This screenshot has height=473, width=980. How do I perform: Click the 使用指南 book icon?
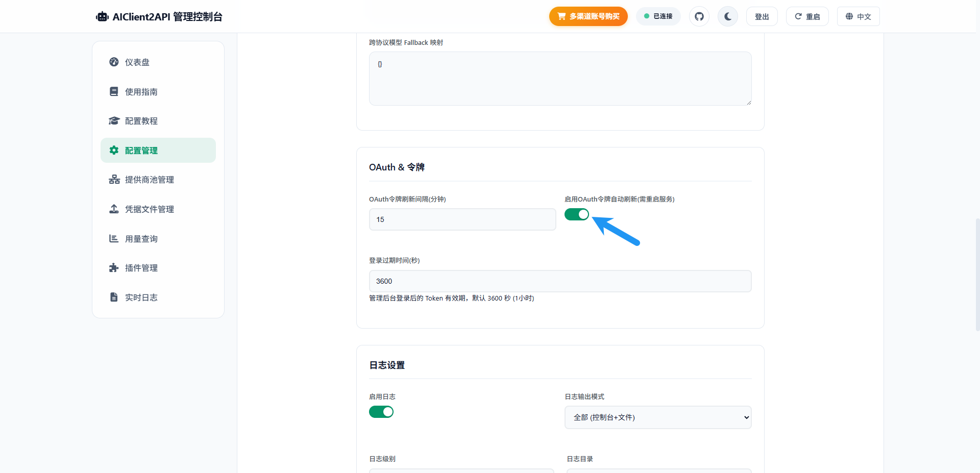pyautogui.click(x=114, y=92)
